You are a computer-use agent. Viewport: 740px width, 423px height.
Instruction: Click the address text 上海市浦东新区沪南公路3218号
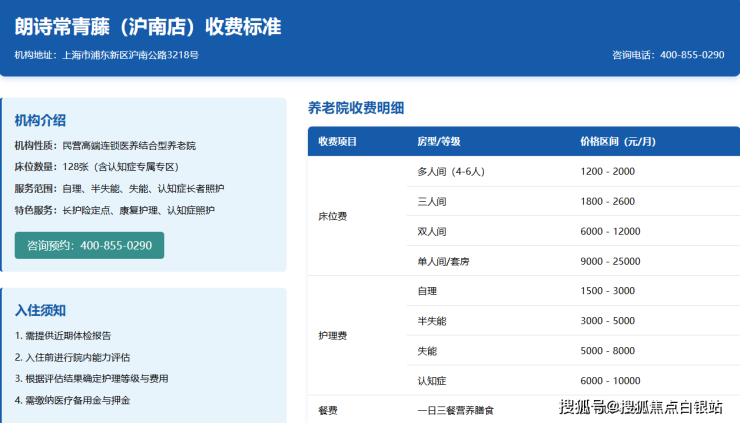click(x=130, y=55)
